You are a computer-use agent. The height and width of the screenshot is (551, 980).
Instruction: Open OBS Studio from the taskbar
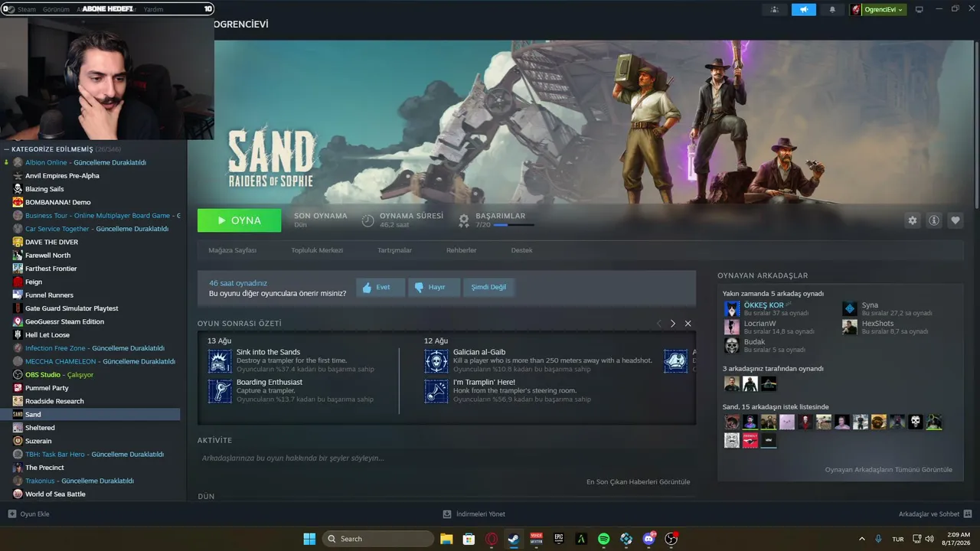point(671,539)
